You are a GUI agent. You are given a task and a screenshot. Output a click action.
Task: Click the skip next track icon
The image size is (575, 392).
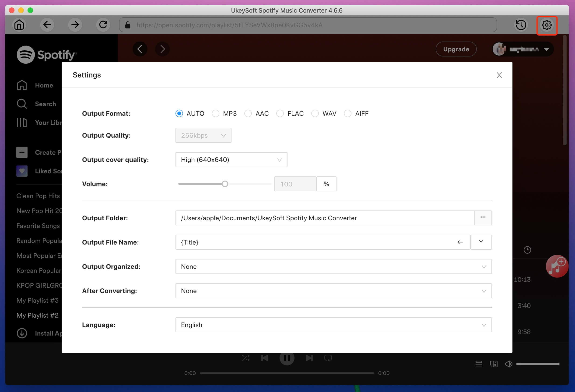coord(309,359)
